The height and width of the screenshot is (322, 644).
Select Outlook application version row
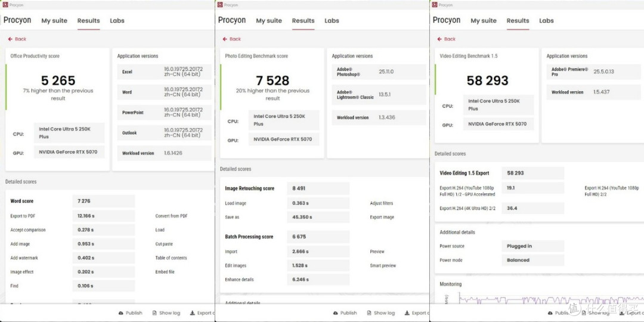click(x=165, y=132)
